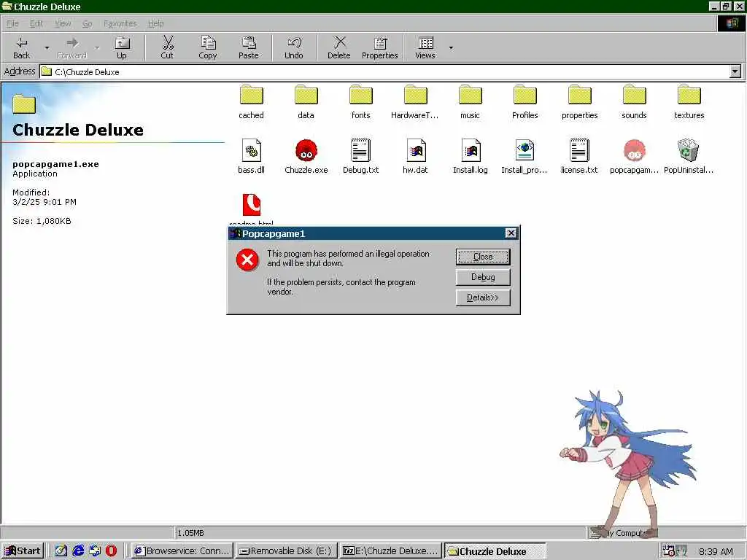The height and width of the screenshot is (560, 747).
Task: Open the Go menu
Action: (88, 23)
